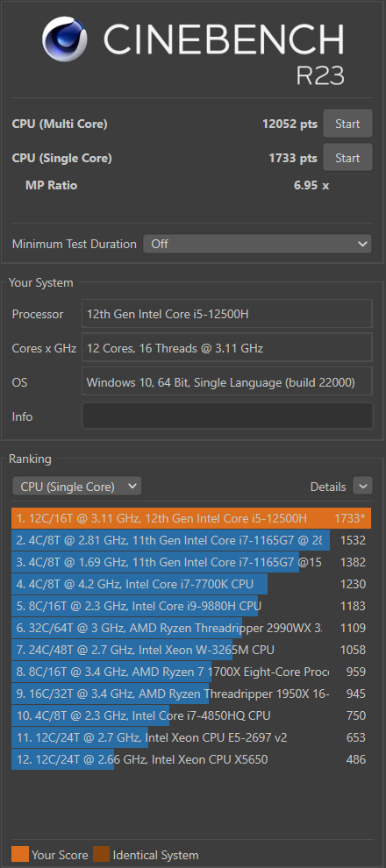Start the CPU Multi Core test
Screen dimensions: 386x868
(x=347, y=124)
